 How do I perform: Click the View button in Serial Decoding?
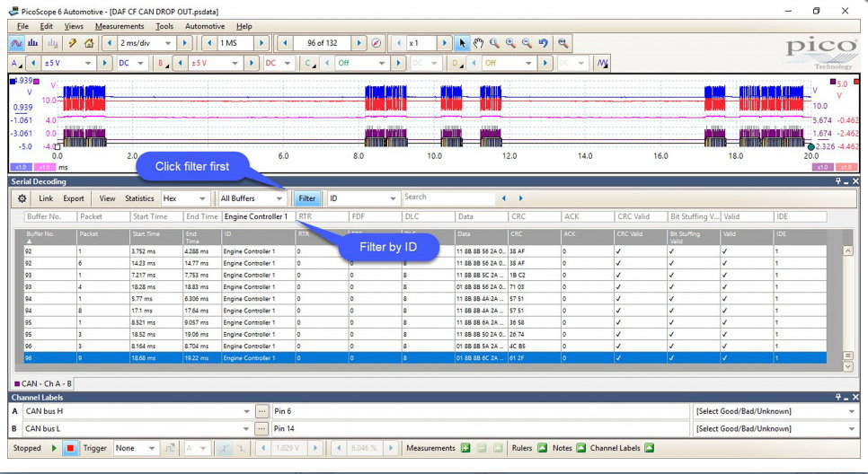click(108, 198)
